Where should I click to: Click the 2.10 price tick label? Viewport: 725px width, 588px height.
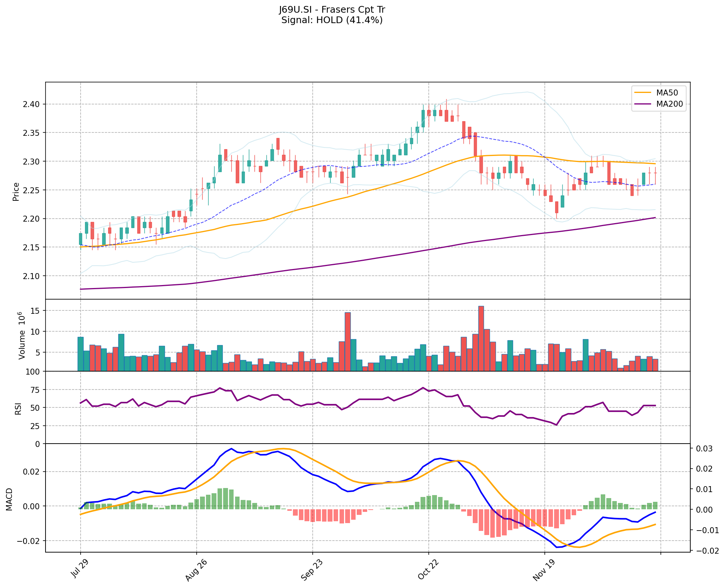click(31, 276)
